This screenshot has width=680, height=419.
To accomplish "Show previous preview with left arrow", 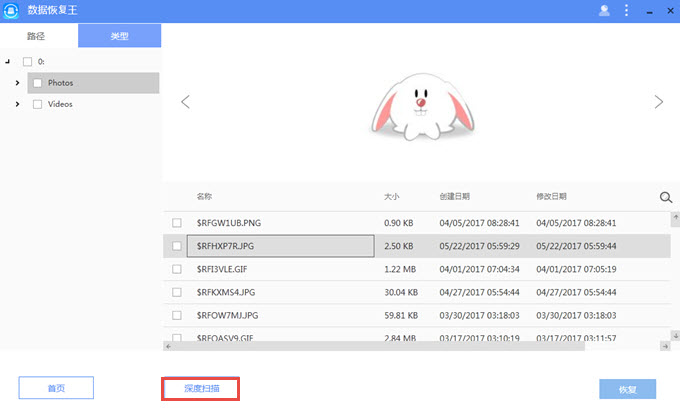I will (185, 102).
